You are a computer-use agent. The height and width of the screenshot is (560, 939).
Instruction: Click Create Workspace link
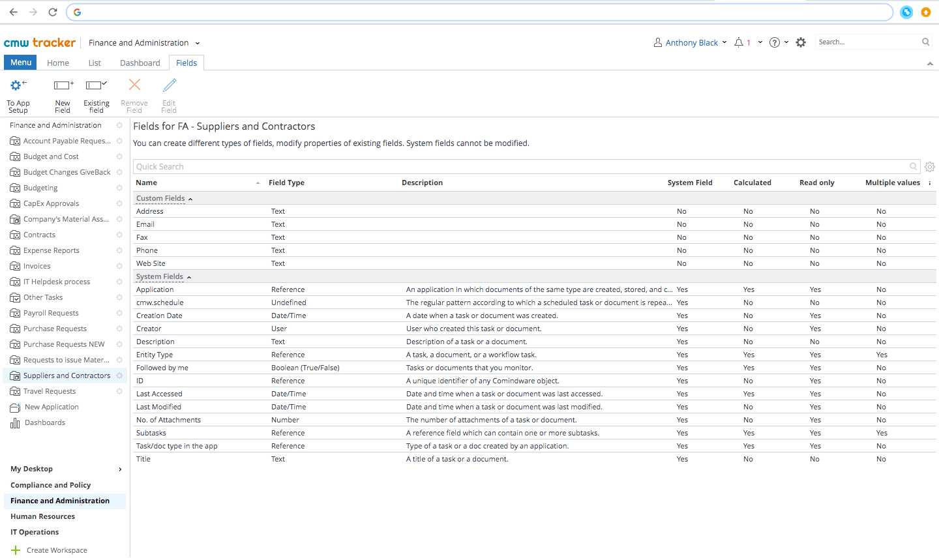point(57,550)
